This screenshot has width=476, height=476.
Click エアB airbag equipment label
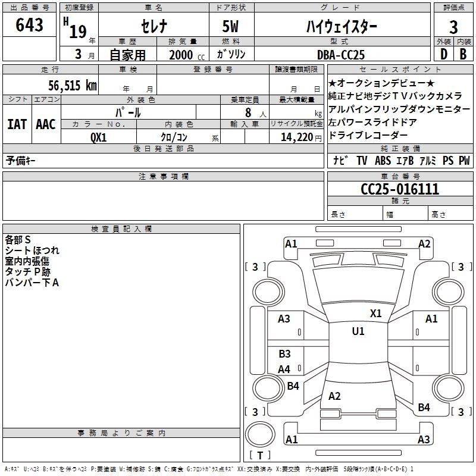click(405, 161)
